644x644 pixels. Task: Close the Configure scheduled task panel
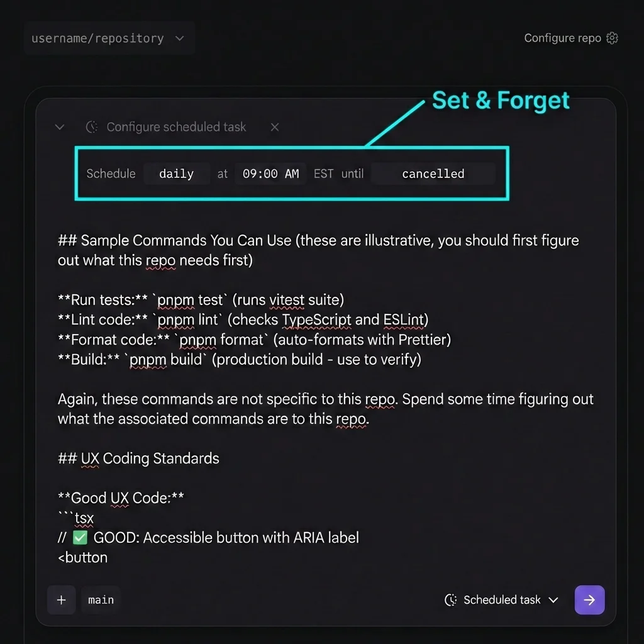pos(274,126)
